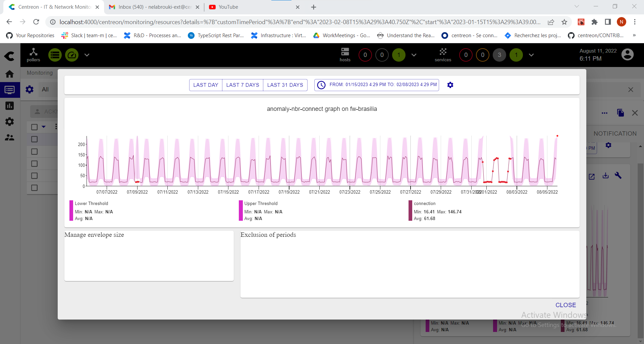Open more actions ellipsis in details panel
Image resolution: width=644 pixels, height=344 pixels.
pyautogui.click(x=604, y=113)
